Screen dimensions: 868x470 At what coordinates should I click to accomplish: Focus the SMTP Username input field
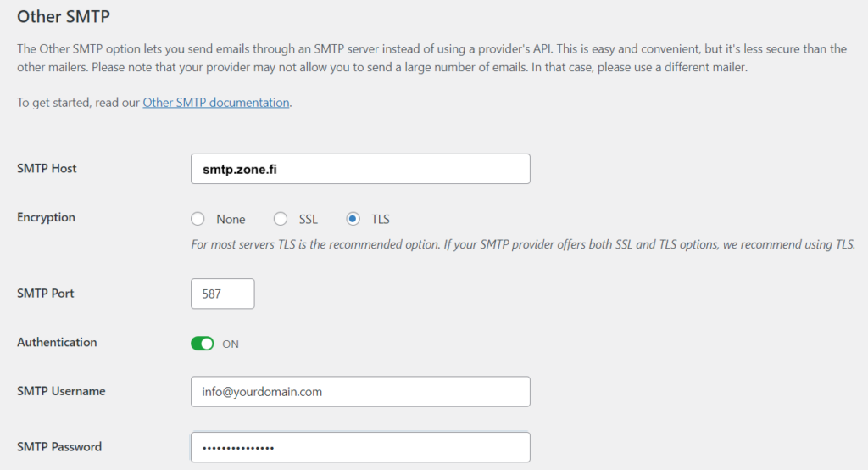(360, 392)
